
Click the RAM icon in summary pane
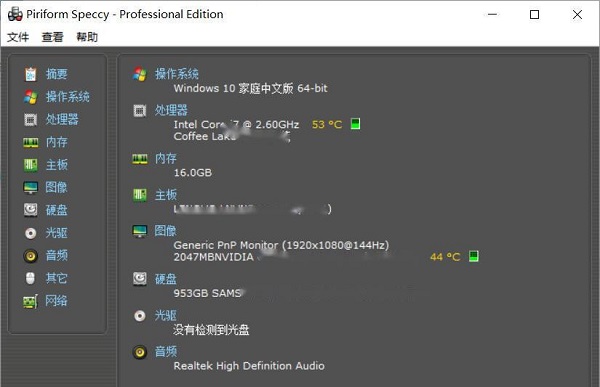pyautogui.click(x=140, y=159)
